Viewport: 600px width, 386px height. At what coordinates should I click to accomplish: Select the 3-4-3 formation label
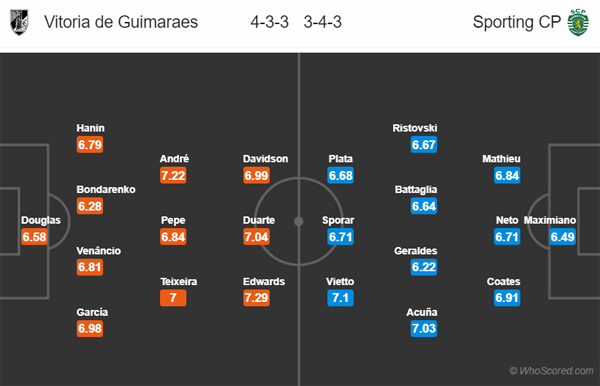click(x=323, y=22)
